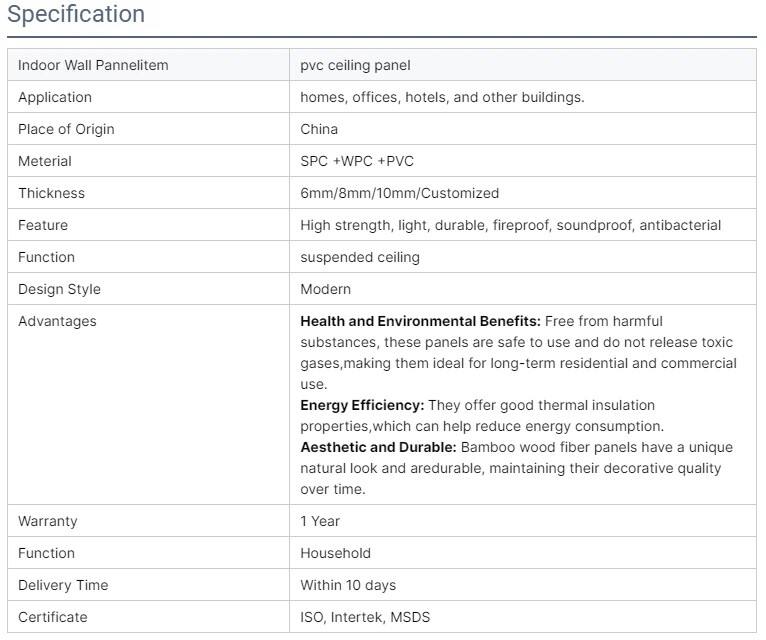
Task: Click the Thickness row label
Action: pyautogui.click(x=51, y=193)
